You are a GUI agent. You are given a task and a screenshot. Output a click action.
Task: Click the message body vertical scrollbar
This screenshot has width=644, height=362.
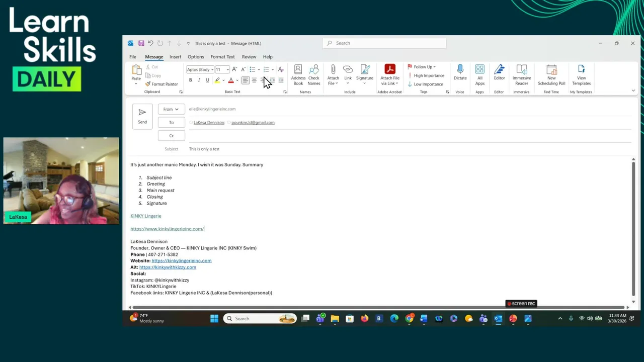[x=633, y=230]
